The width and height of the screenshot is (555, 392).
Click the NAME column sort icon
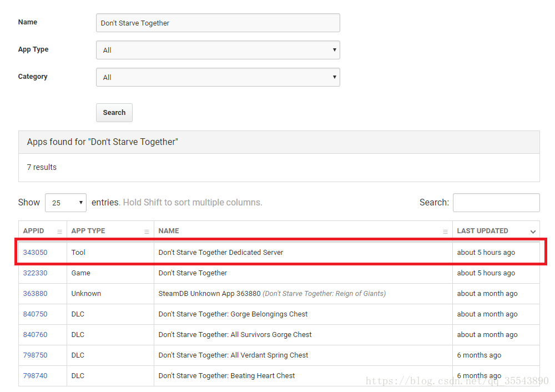[445, 232]
